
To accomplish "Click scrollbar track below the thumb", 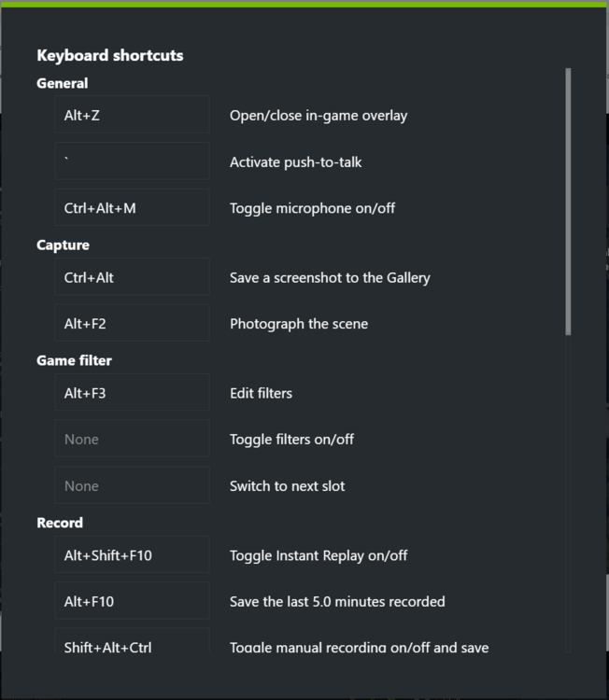I will (568, 495).
